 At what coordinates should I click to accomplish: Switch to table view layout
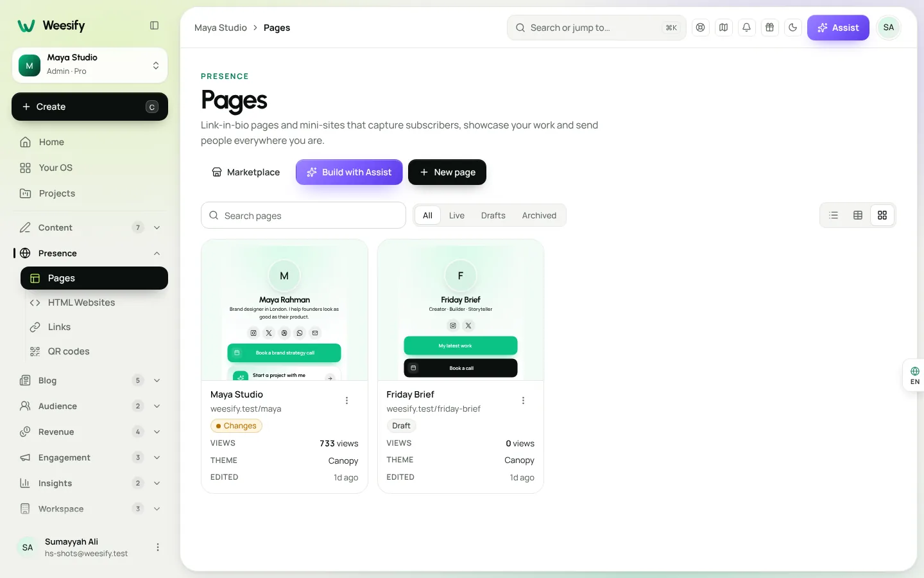pyautogui.click(x=858, y=216)
